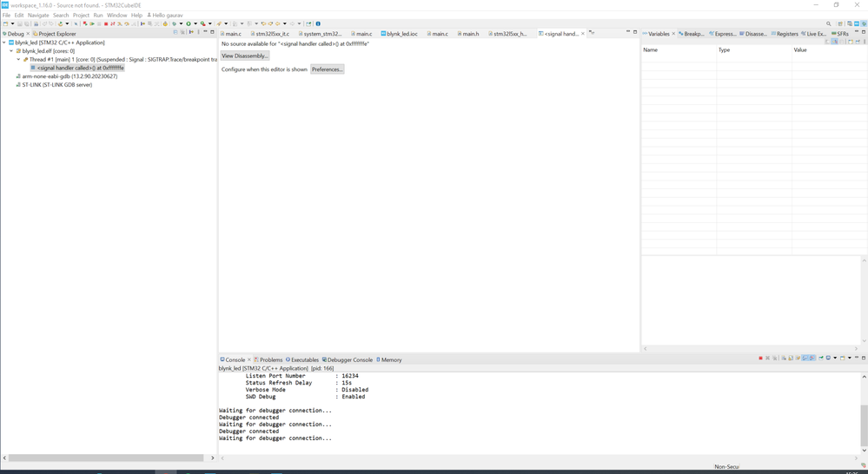
Task: Switch to the stm32l5xx_it.c editor tab
Action: click(x=269, y=34)
